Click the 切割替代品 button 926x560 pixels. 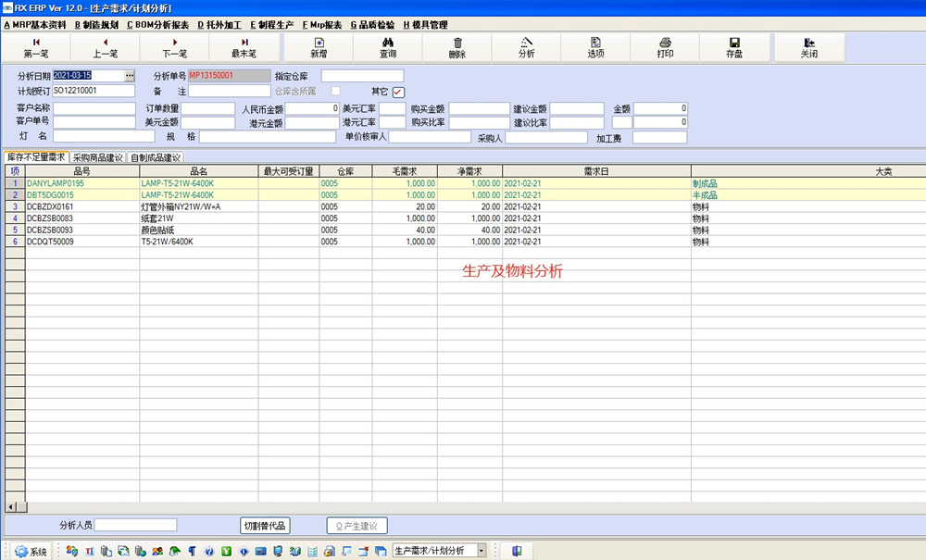[x=265, y=526]
